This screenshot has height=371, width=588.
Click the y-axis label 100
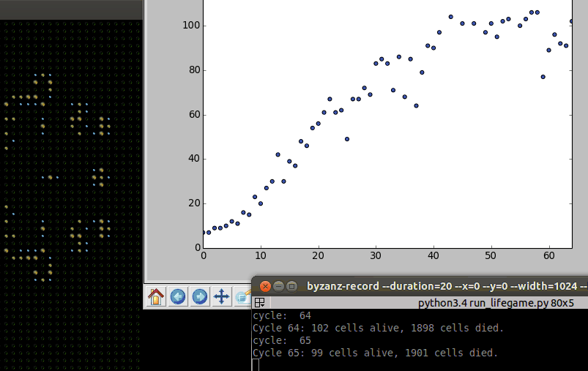click(x=191, y=26)
